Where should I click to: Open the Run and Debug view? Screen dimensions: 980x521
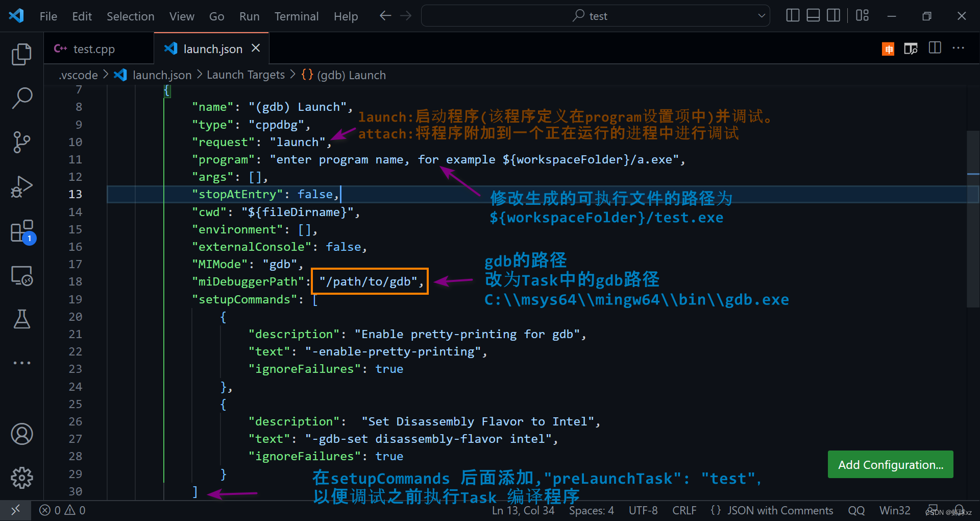pos(21,186)
